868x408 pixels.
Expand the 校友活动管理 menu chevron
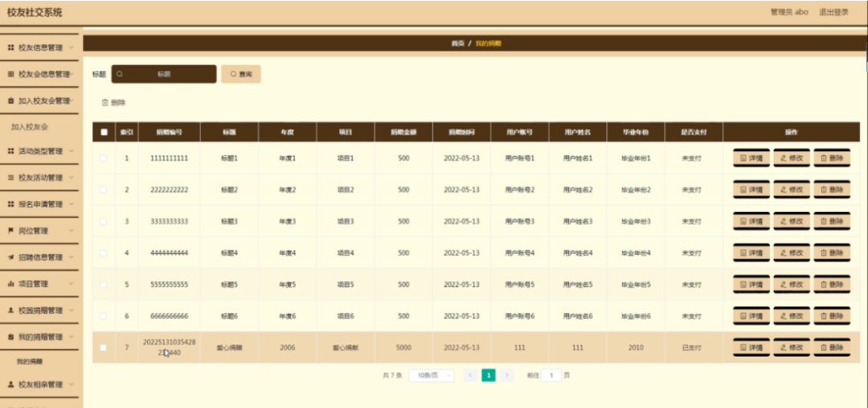[x=72, y=177]
